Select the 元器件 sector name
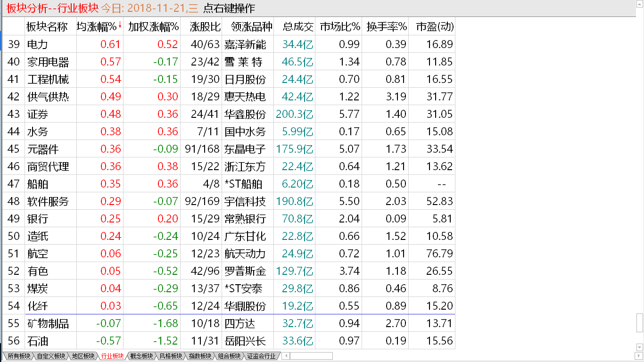The height and width of the screenshot is (362, 644). click(42, 149)
